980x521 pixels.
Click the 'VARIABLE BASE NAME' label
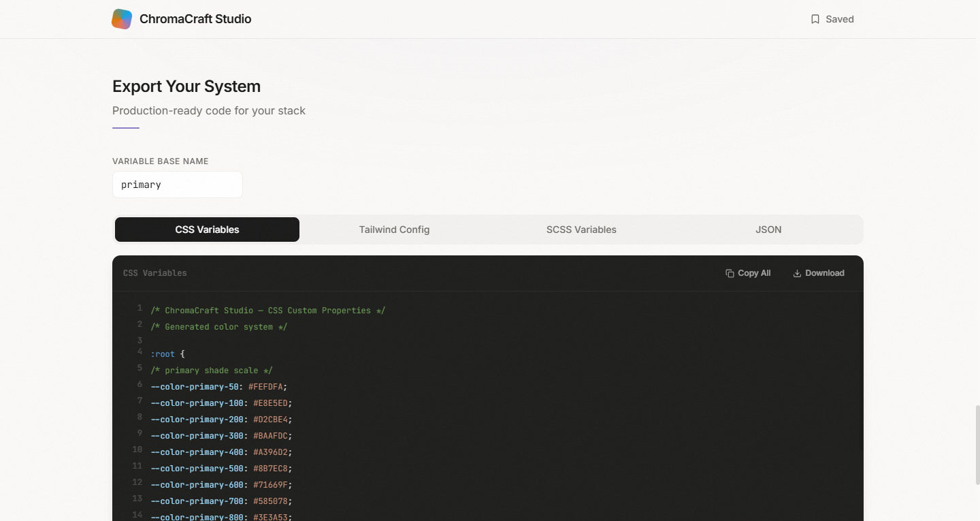pos(161,161)
